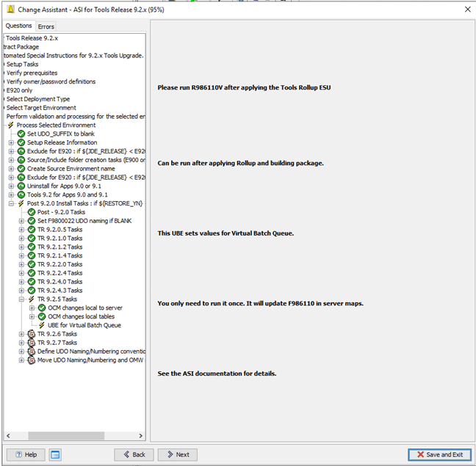This screenshot has height=466, width=476.
Task: Click green check icon for OCM changes local to server
Action: tap(42, 307)
